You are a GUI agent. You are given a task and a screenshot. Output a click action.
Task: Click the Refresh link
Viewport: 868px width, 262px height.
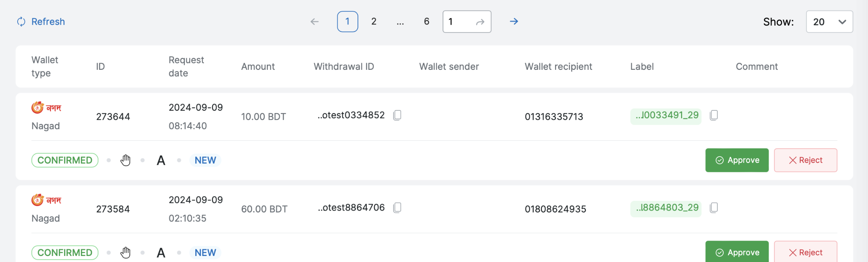pyautogui.click(x=41, y=22)
